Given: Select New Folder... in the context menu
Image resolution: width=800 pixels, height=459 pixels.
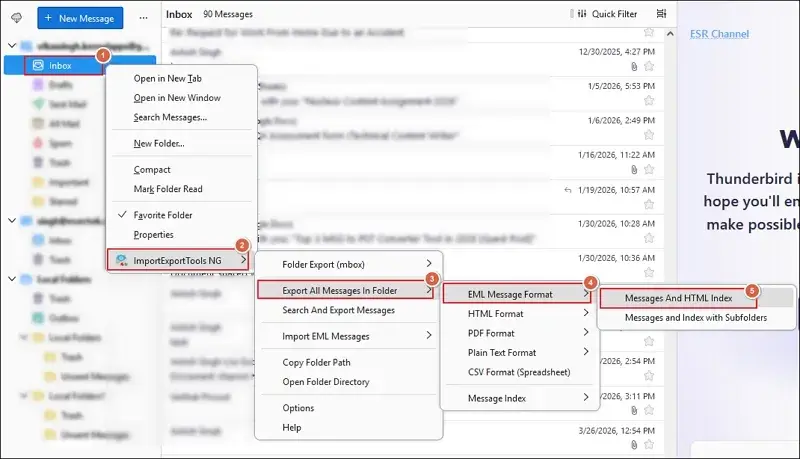Looking at the screenshot, I should click(182, 143).
